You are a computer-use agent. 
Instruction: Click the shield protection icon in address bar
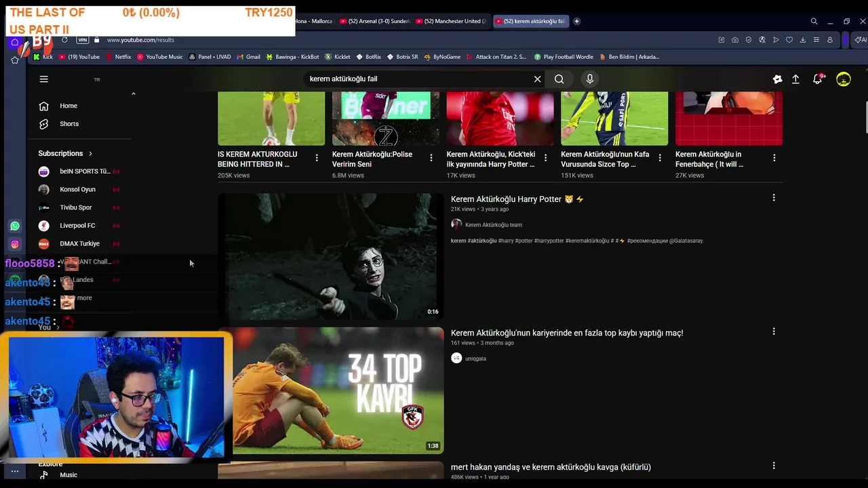(x=748, y=40)
